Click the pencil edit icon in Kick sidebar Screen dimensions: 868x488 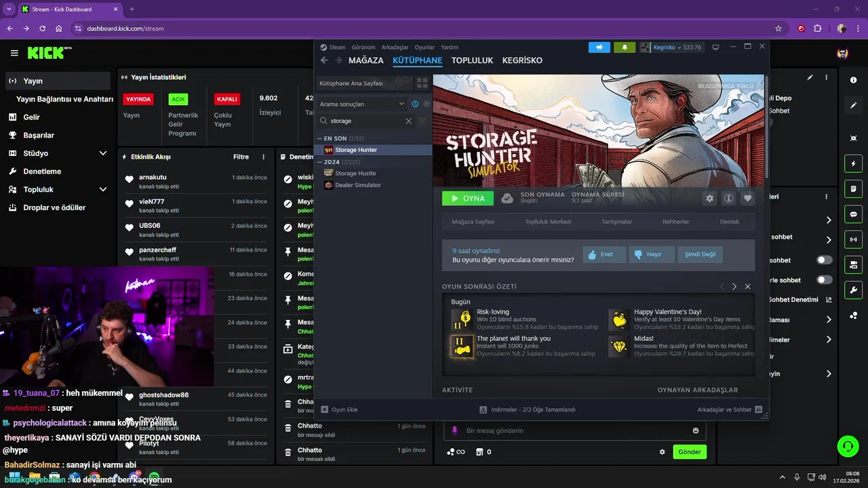click(853, 106)
